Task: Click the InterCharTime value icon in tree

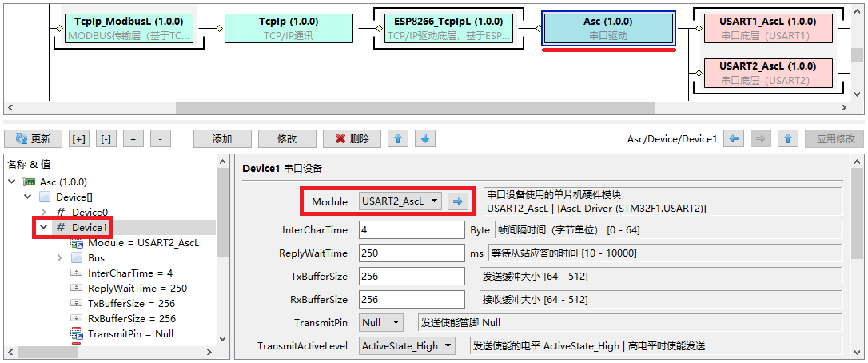Action: 77,273
